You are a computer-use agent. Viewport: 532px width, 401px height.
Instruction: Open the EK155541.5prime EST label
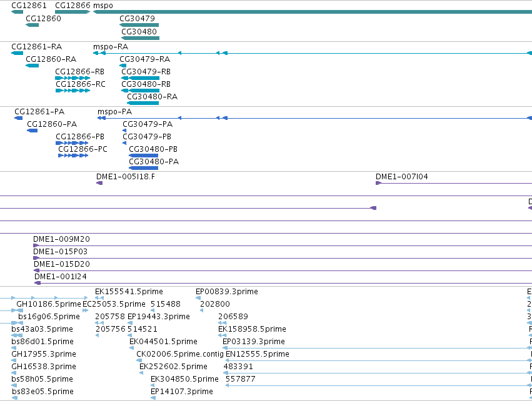[x=129, y=292]
